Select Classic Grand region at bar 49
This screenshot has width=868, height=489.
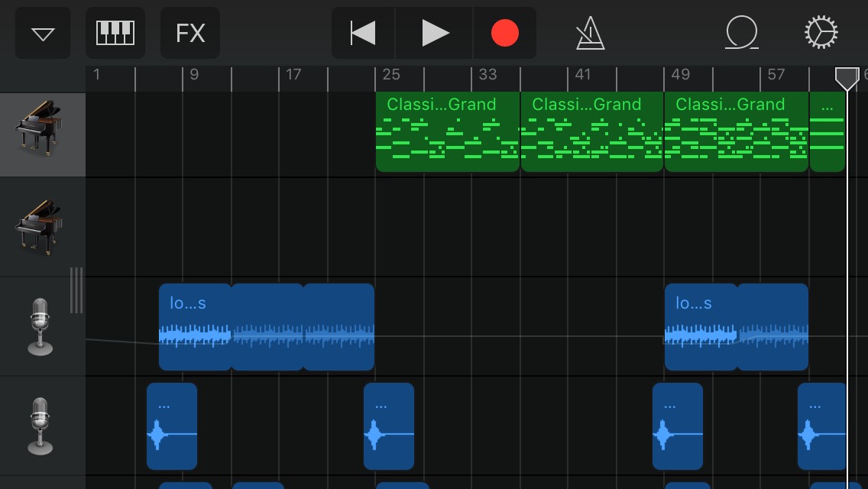(737, 132)
